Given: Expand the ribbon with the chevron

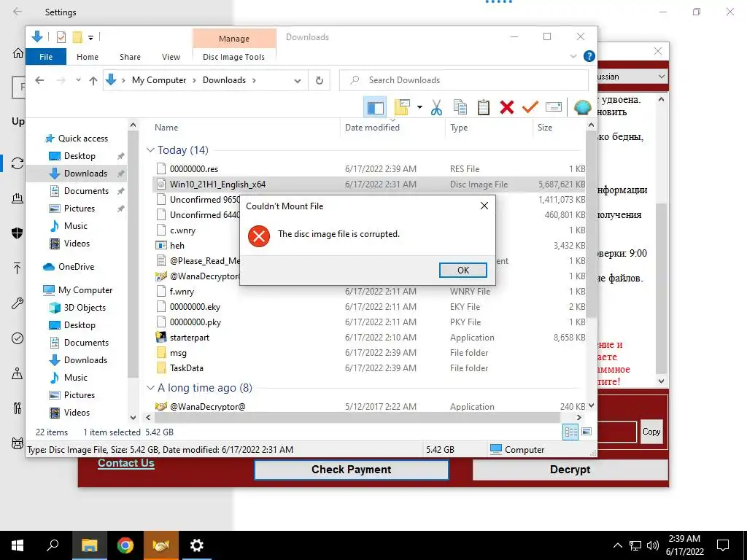Looking at the screenshot, I should pos(573,57).
